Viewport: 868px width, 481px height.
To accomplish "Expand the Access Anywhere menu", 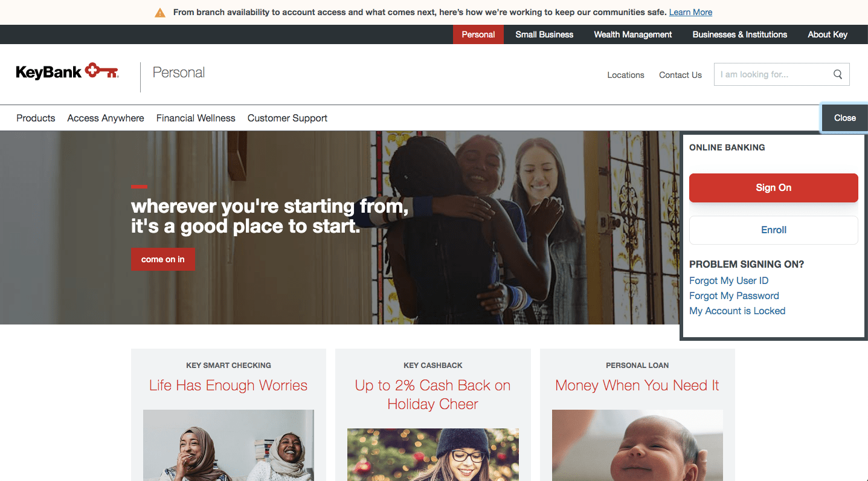I will pos(106,118).
